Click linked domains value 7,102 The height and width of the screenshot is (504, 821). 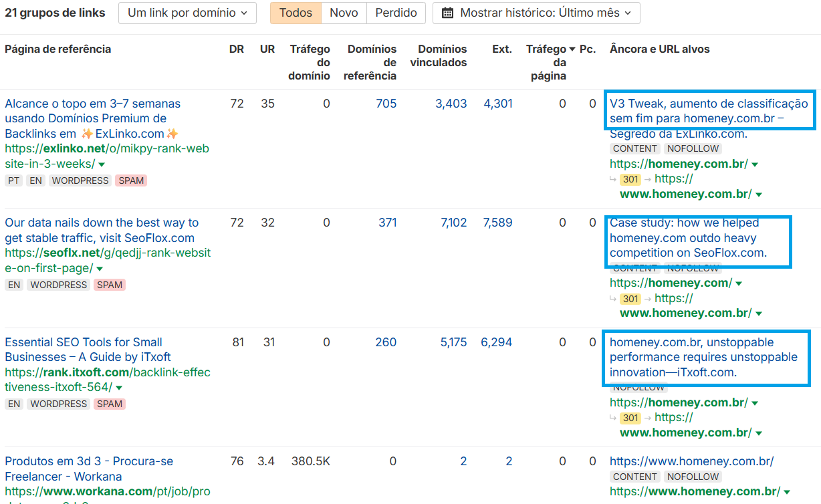[454, 223]
